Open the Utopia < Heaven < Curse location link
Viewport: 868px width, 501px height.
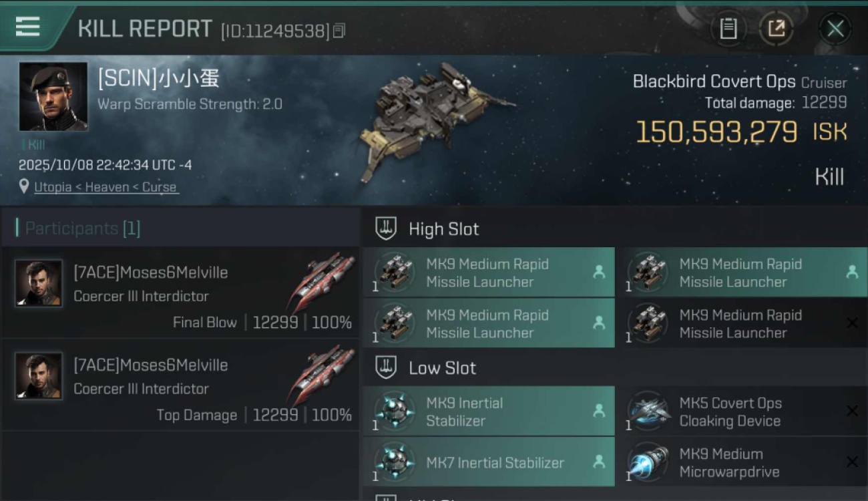pyautogui.click(x=105, y=187)
